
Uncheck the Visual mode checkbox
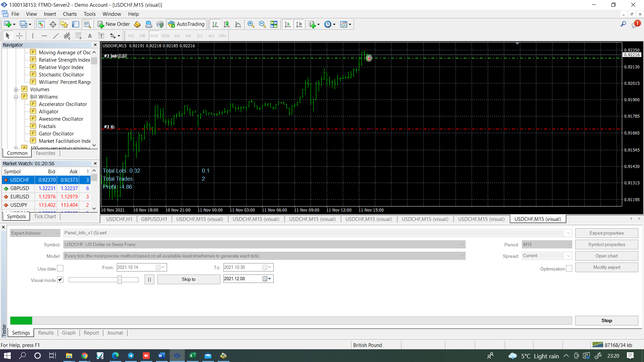(60, 280)
